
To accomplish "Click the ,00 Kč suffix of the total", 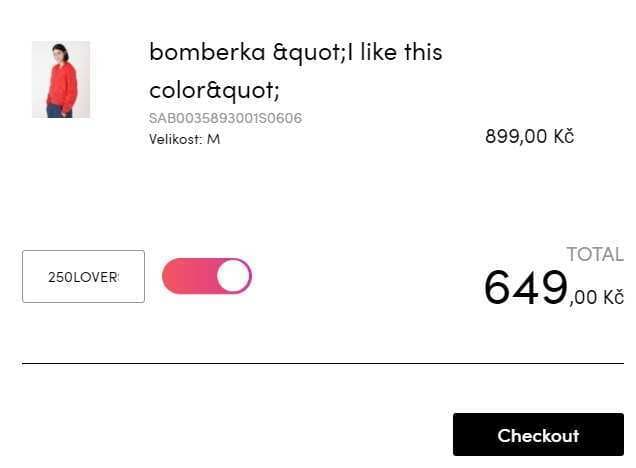I will tap(596, 297).
